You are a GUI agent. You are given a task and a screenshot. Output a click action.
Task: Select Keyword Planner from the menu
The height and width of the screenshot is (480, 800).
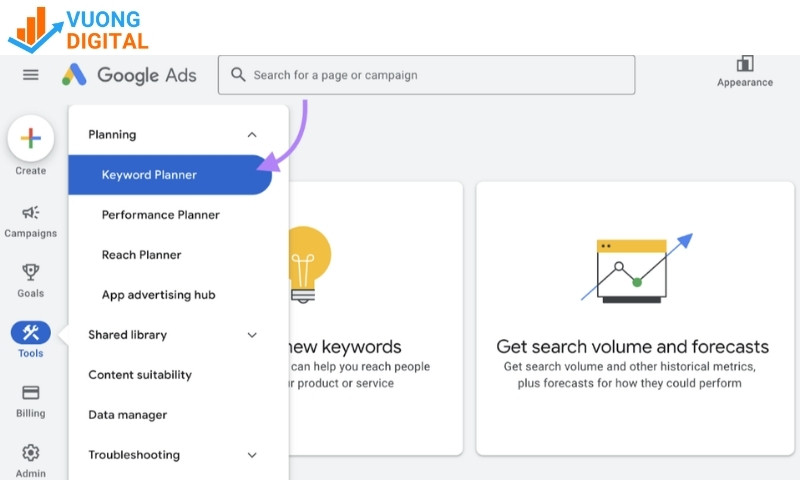coord(150,175)
